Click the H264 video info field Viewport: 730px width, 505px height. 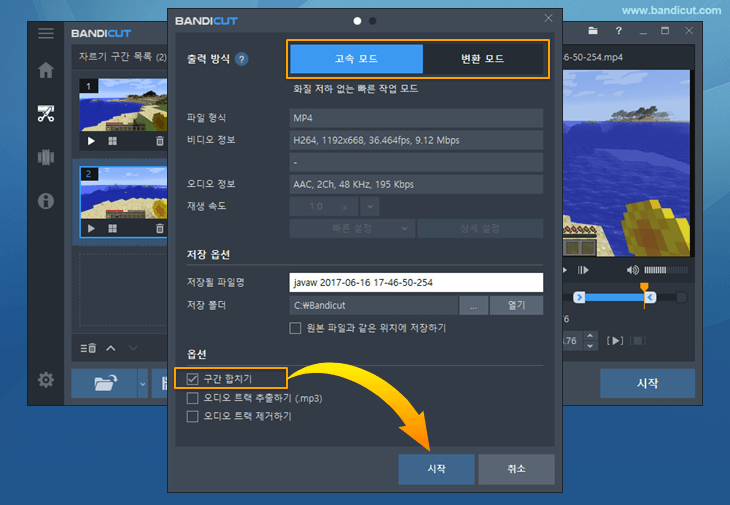pos(416,140)
